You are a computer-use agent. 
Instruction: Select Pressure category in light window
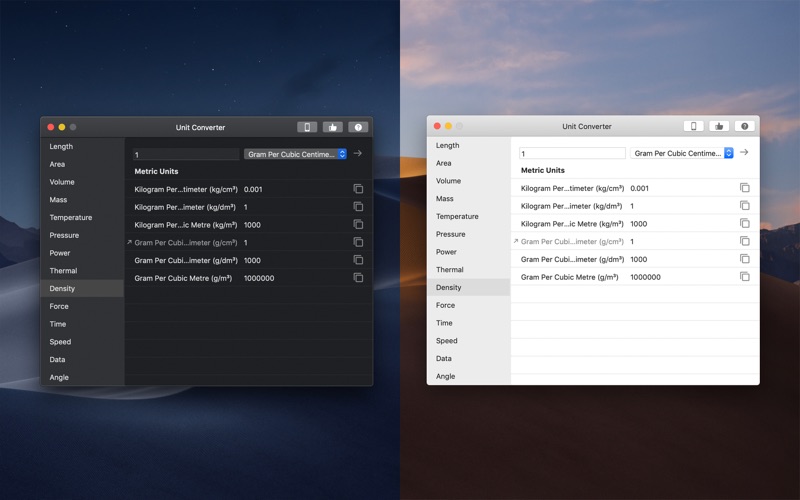tap(468, 234)
